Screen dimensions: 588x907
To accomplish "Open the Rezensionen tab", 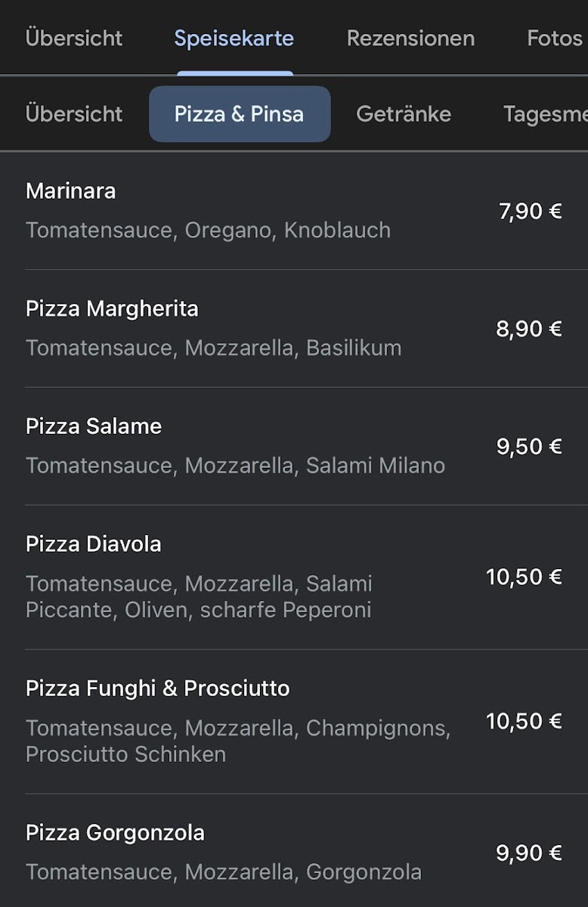I will pyautogui.click(x=410, y=38).
